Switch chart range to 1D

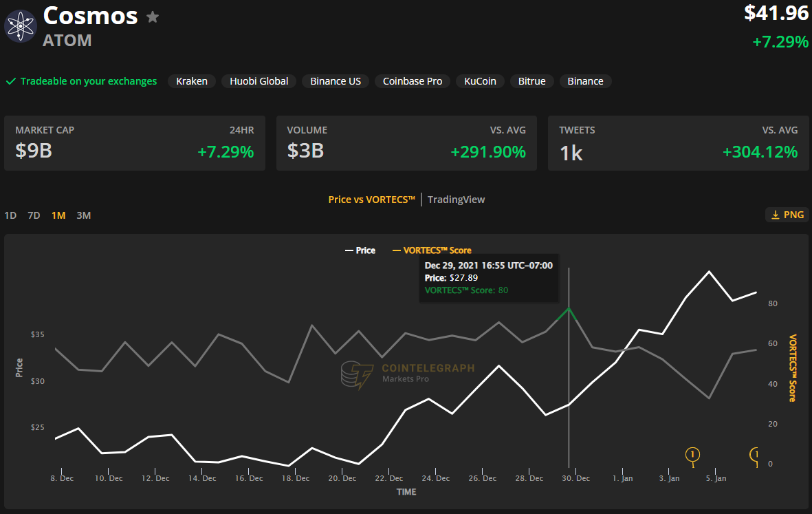tap(10, 215)
